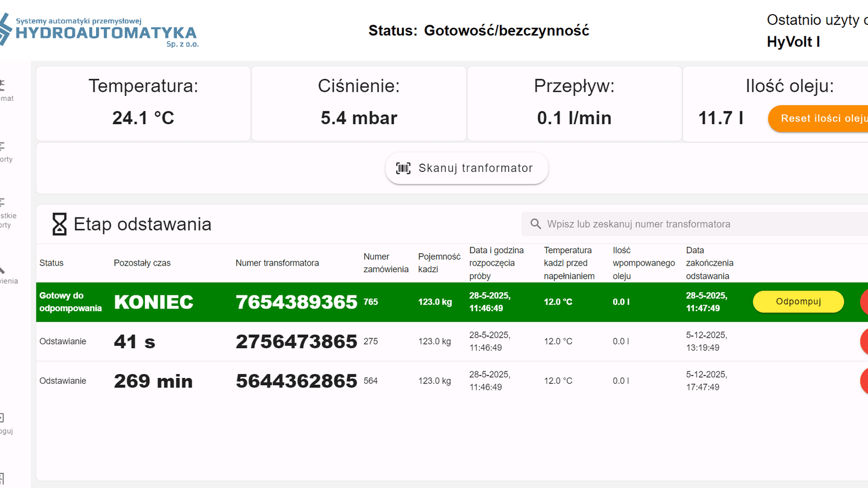Open the Wszystkie raporty sidebar item
This screenshot has width=868, height=488.
[x=5, y=214]
